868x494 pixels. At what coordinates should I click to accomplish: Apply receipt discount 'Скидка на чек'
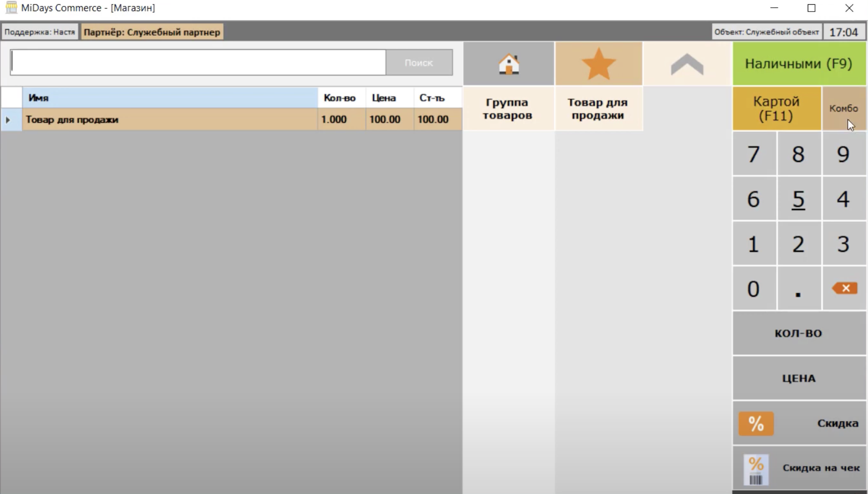tap(799, 468)
